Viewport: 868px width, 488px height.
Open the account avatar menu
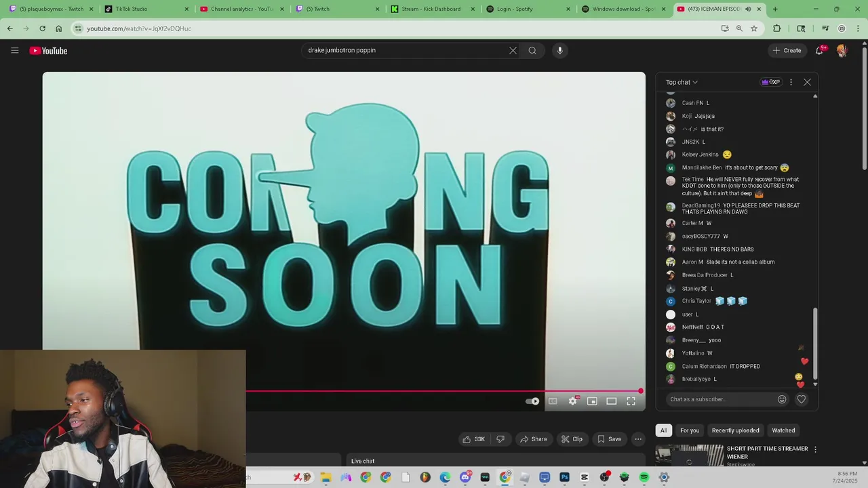click(842, 50)
